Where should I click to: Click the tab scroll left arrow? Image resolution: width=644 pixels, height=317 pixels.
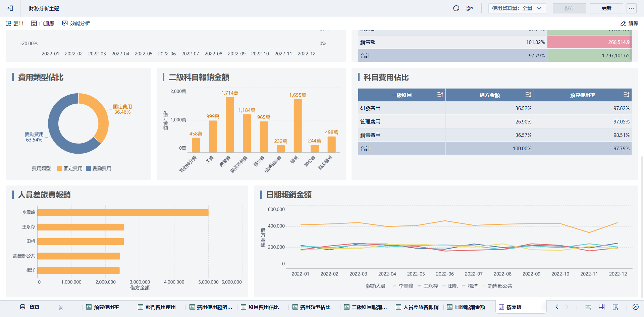(557, 307)
